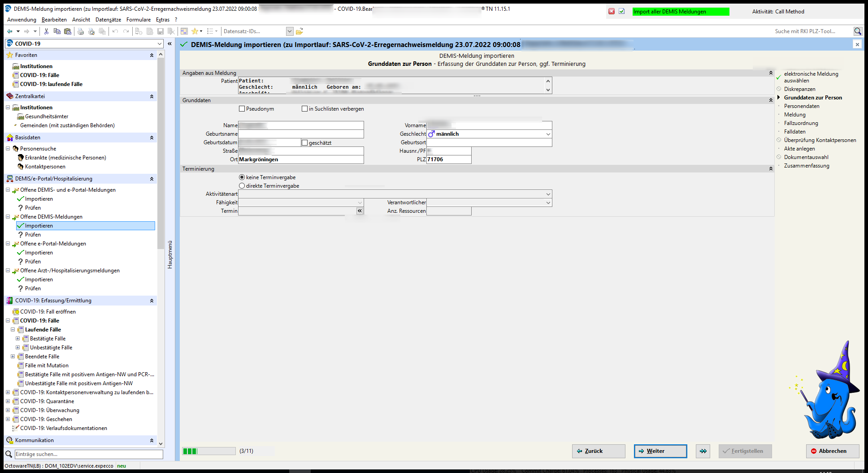Click the Geburtsort input field
Screen dimensions: 868x473
(x=489, y=142)
